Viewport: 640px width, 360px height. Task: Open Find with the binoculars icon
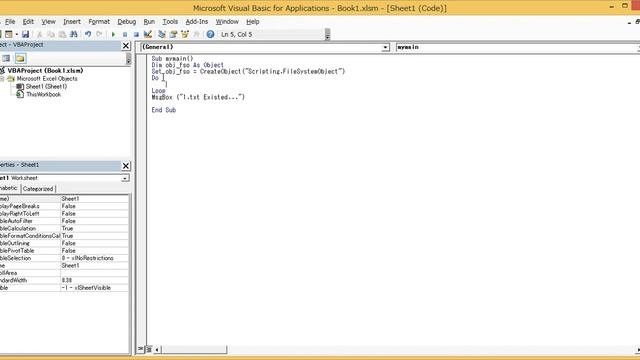pyautogui.click(x=73, y=35)
